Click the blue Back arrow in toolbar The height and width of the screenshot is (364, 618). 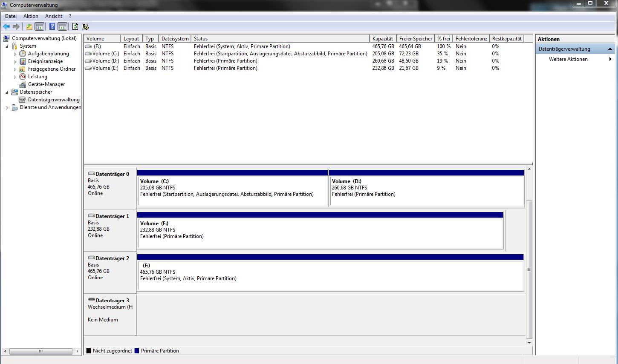click(6, 26)
